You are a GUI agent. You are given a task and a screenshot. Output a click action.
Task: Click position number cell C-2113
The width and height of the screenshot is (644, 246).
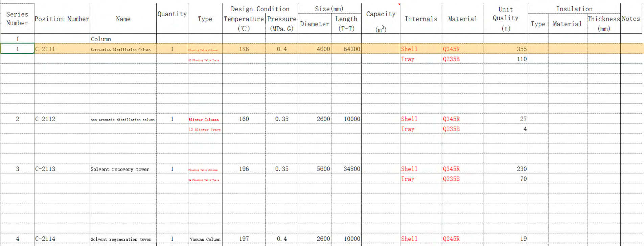[x=62, y=169]
